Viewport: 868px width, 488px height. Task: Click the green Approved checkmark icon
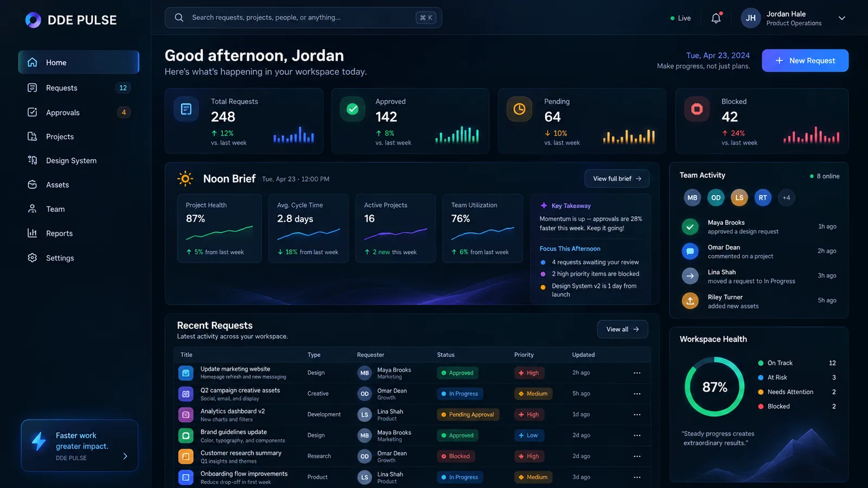click(353, 109)
